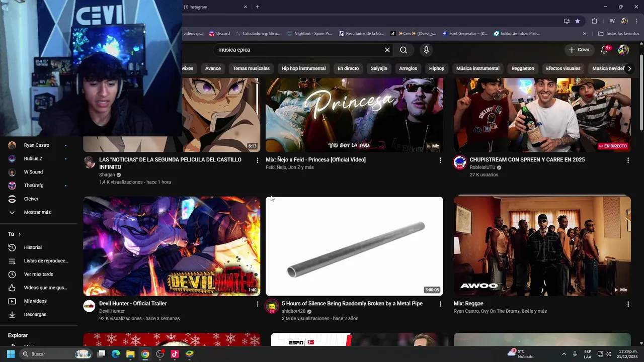Open the metal pipe video thumbnail
The width and height of the screenshot is (644, 362).
[x=354, y=246]
